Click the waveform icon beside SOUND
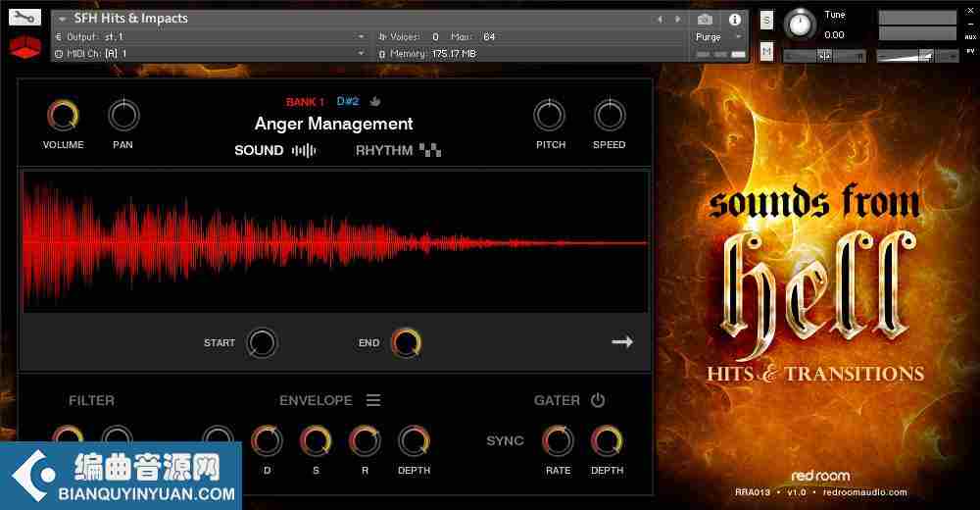The image size is (980, 510). tap(304, 150)
